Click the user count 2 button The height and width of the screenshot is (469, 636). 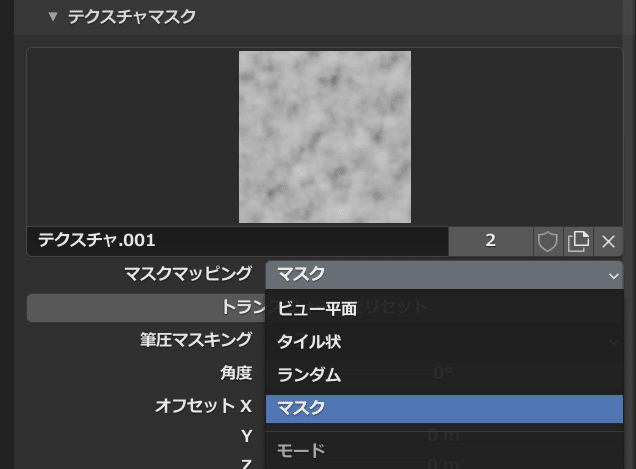[490, 241]
